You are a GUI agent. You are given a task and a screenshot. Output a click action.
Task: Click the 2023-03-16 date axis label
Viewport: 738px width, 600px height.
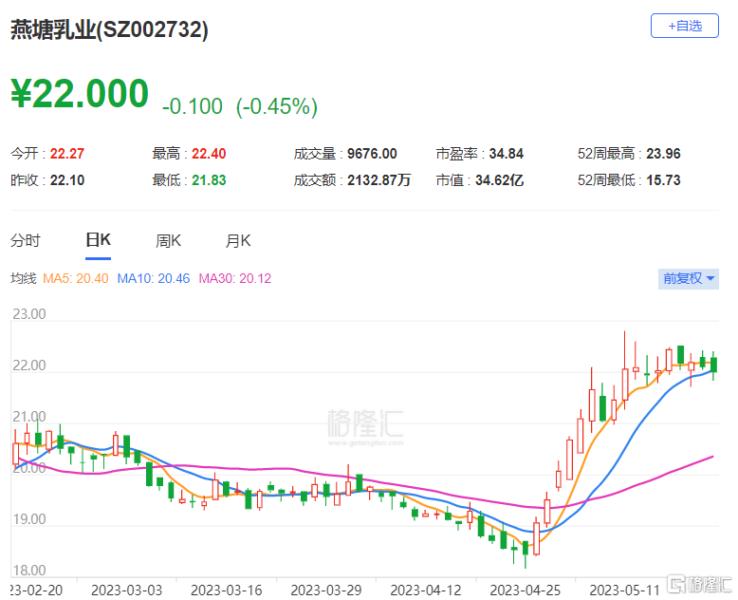pos(226,591)
